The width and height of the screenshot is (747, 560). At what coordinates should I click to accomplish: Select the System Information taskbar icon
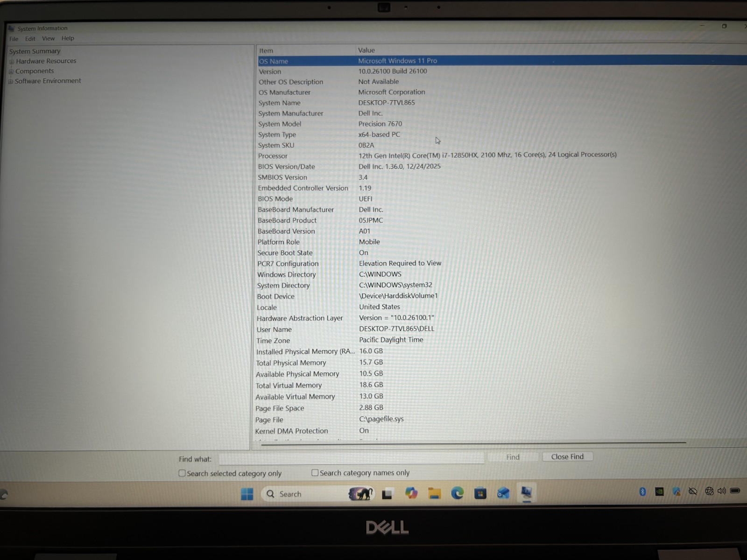coord(527,492)
